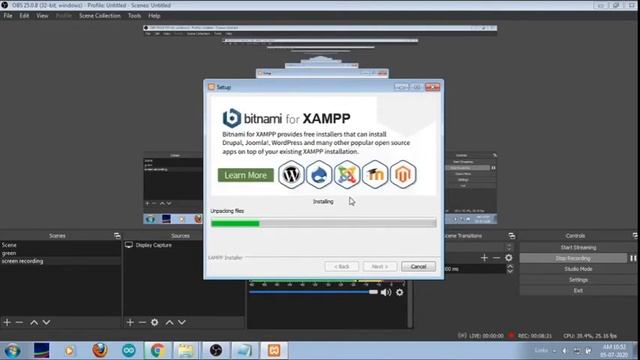Viewport: 640px width, 360px height.
Task: Open media player taskbar icon
Action: click(x=70, y=351)
